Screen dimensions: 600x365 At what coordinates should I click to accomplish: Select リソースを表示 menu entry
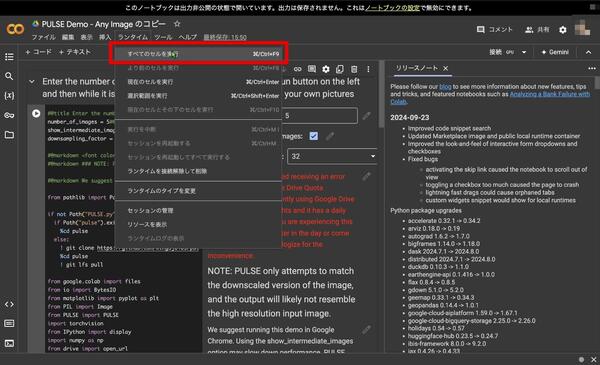click(198, 224)
